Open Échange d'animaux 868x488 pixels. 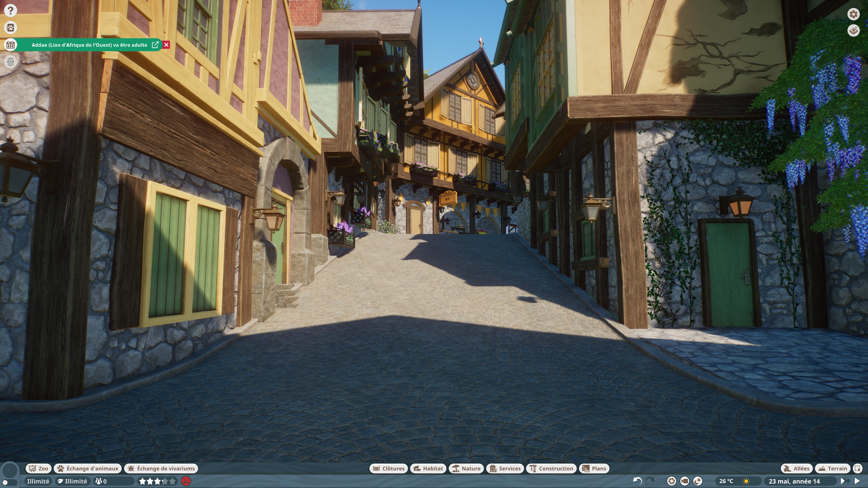pyautogui.click(x=87, y=468)
